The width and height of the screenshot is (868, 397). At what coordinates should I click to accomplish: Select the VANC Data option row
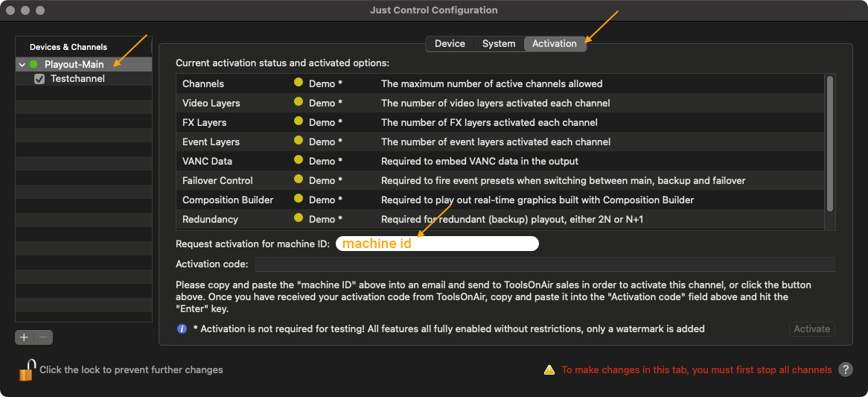pos(500,161)
